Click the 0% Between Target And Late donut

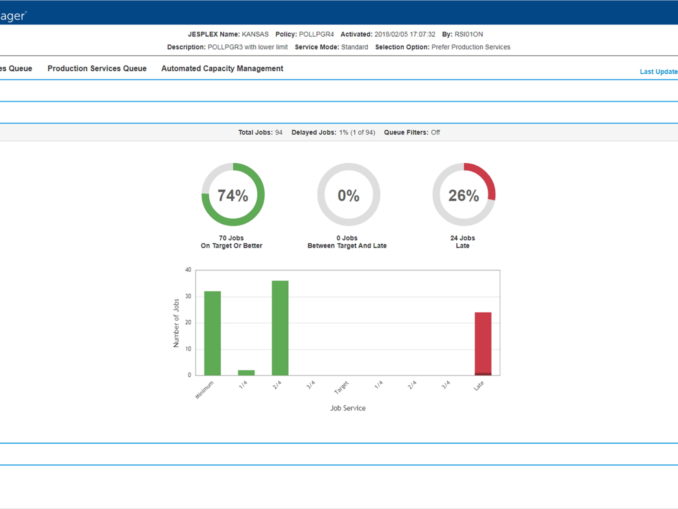point(349,195)
